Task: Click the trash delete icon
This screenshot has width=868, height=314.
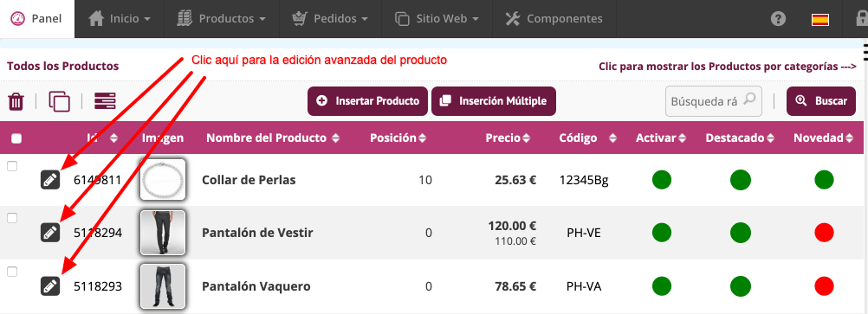Action: (16, 102)
